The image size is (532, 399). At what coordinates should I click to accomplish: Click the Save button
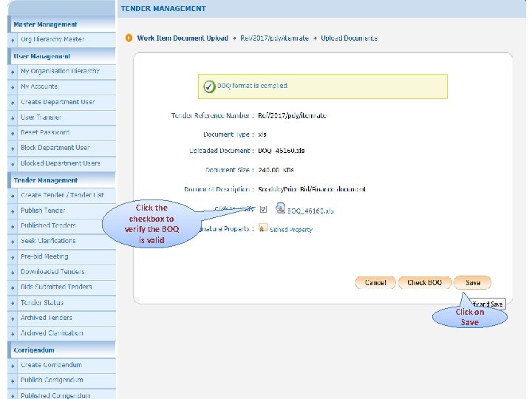click(x=473, y=282)
